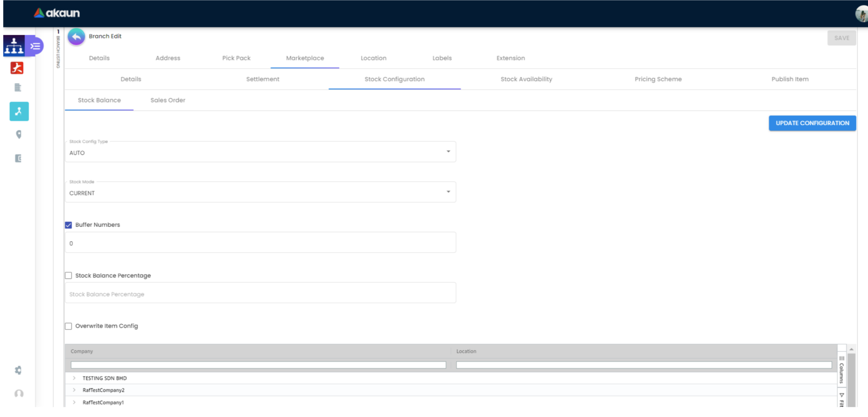Click the Company filter input field
Image resolution: width=868 pixels, height=417 pixels.
[258, 365]
